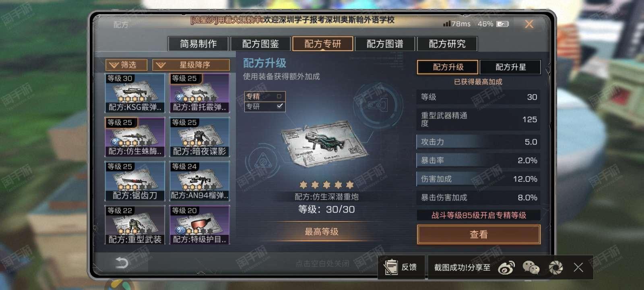
Task: Switch to the 配方图鉴 tab
Action: coord(260,43)
